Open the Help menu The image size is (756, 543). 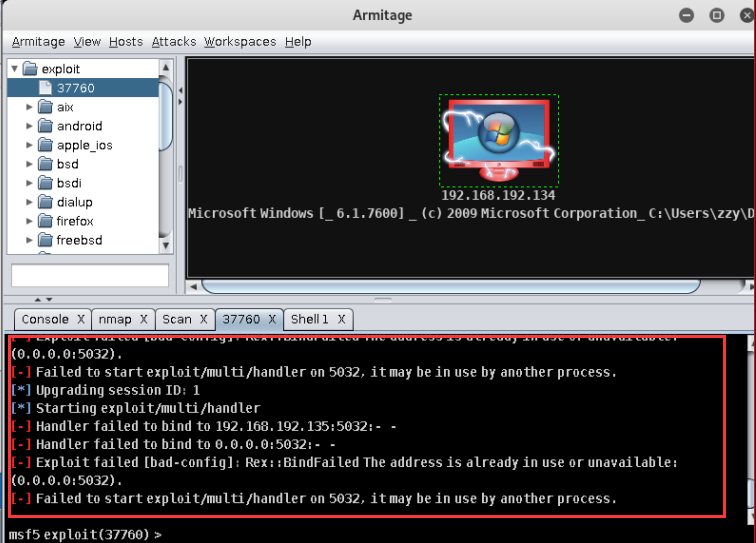[x=297, y=42]
